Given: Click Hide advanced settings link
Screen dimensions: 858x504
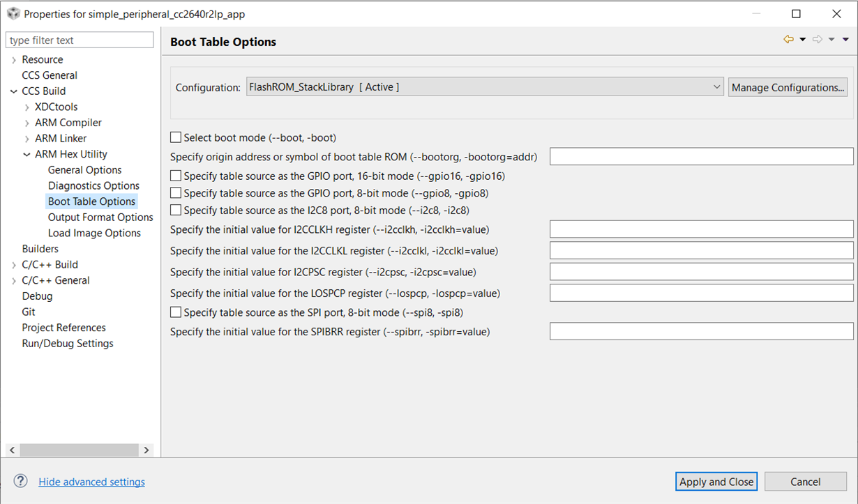Looking at the screenshot, I should [91, 482].
